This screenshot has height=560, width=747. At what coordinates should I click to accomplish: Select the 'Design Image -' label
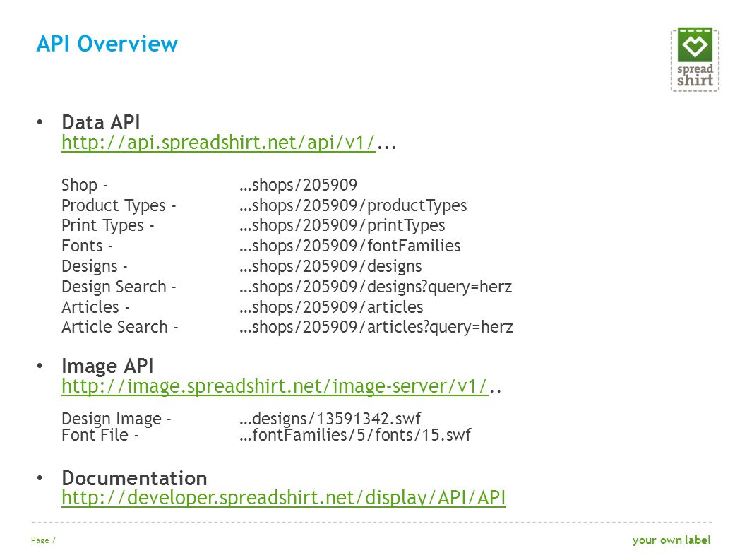pos(116,419)
